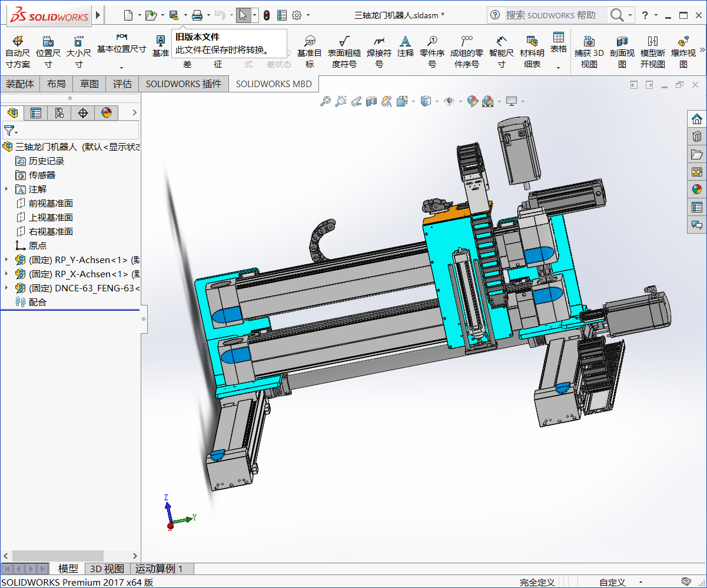Open Appearances color ball in task pane
This screenshot has width=707, height=588.
pyautogui.click(x=697, y=190)
